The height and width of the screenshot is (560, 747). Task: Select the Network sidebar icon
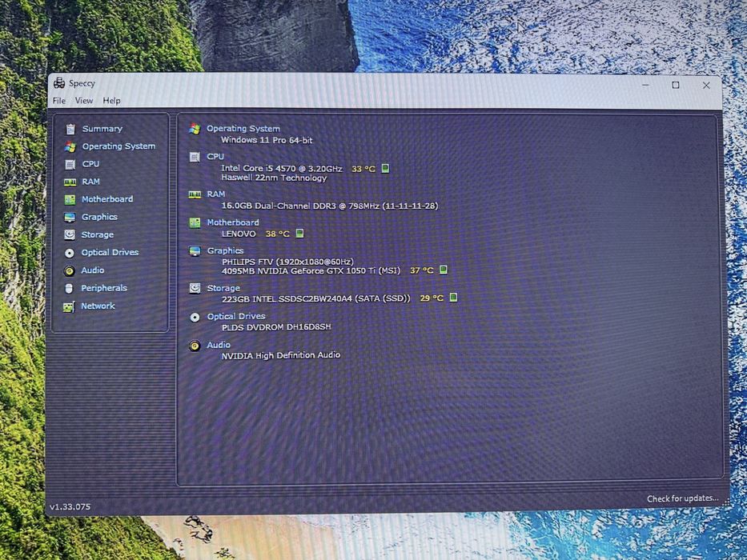tap(69, 306)
